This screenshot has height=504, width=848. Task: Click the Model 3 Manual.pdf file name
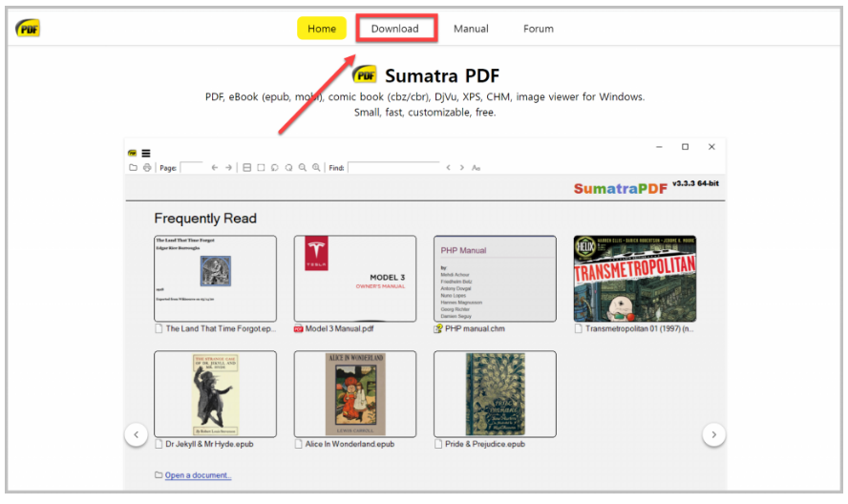point(339,328)
